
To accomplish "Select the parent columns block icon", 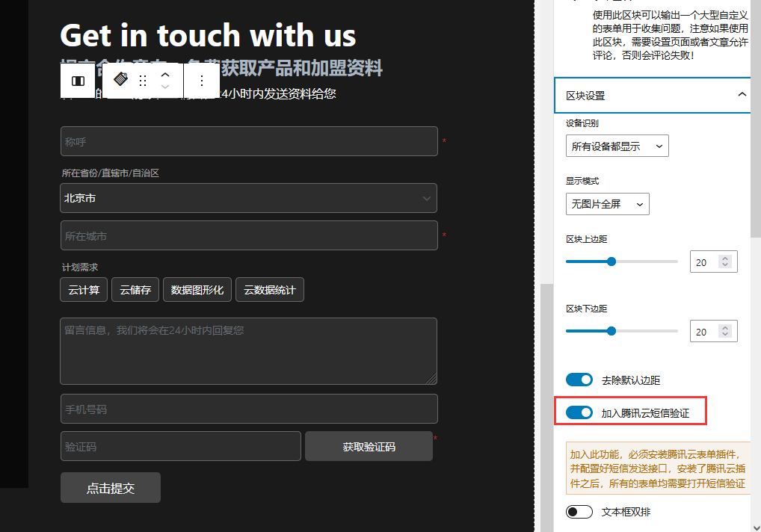I will 78,81.
